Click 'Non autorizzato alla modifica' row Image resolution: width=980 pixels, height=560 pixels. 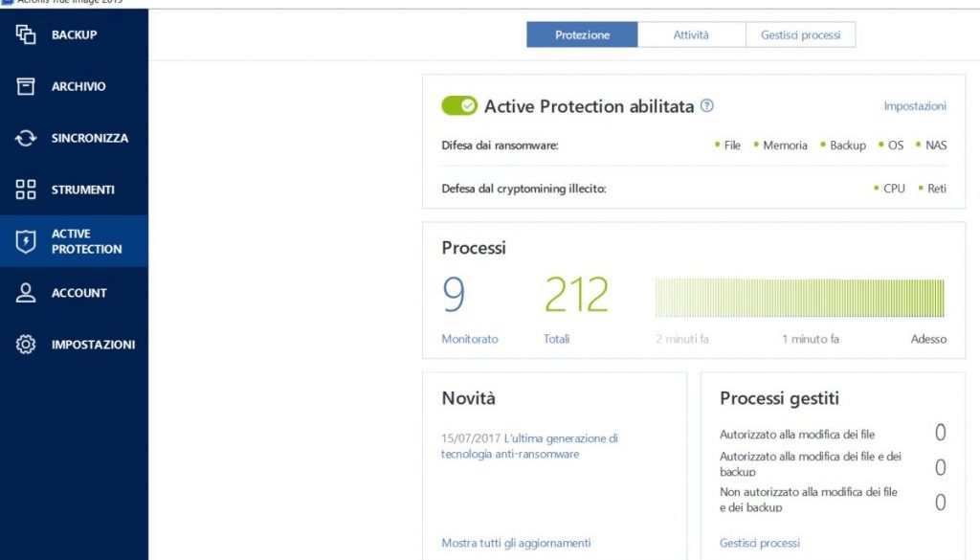[834, 500]
